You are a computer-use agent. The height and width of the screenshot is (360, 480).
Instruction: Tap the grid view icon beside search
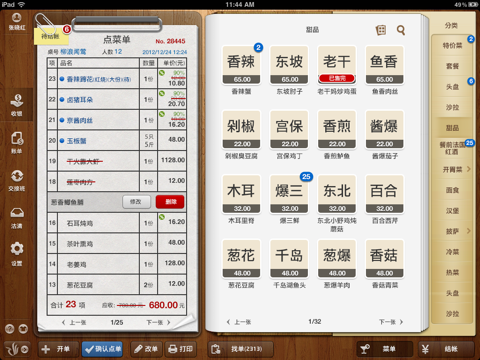click(381, 30)
